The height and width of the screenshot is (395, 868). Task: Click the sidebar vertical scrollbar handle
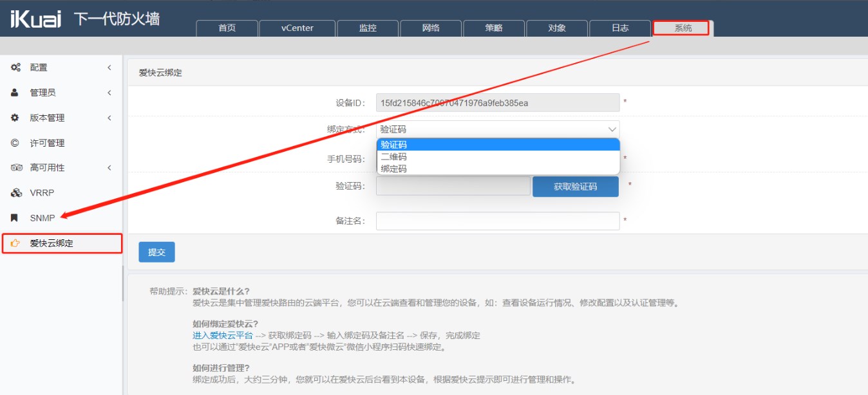coord(122,283)
